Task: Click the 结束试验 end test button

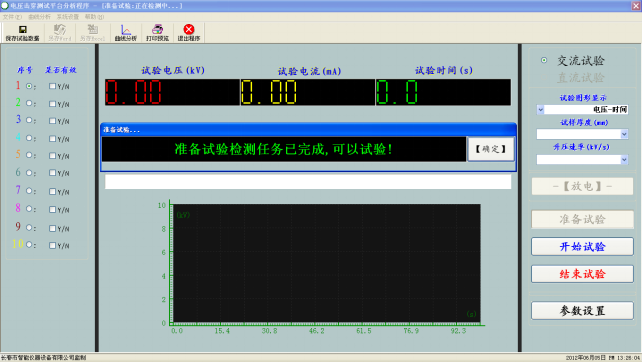Action: [x=582, y=274]
